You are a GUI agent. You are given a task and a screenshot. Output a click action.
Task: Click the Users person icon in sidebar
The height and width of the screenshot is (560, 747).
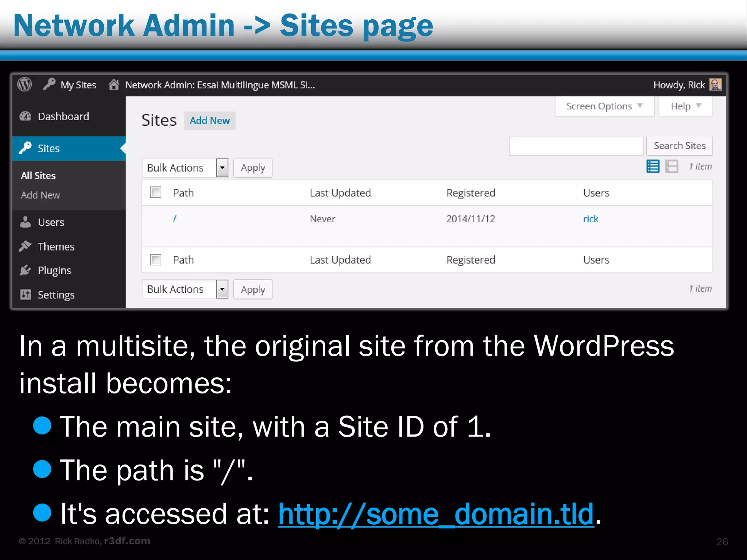pyautogui.click(x=25, y=222)
